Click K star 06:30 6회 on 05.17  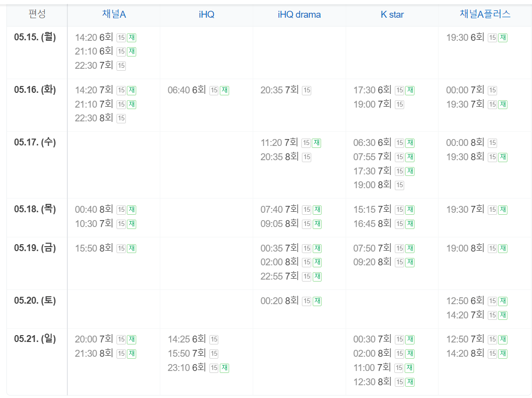click(x=372, y=142)
